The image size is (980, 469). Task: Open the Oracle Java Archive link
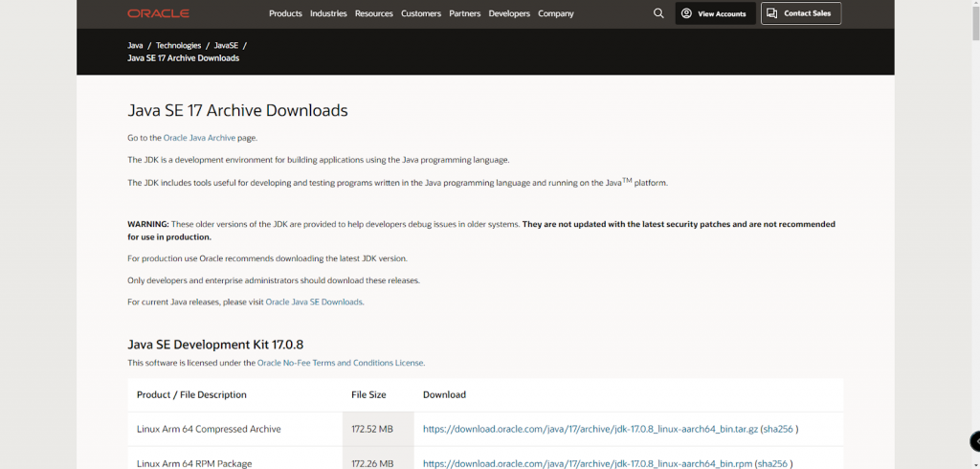(199, 138)
